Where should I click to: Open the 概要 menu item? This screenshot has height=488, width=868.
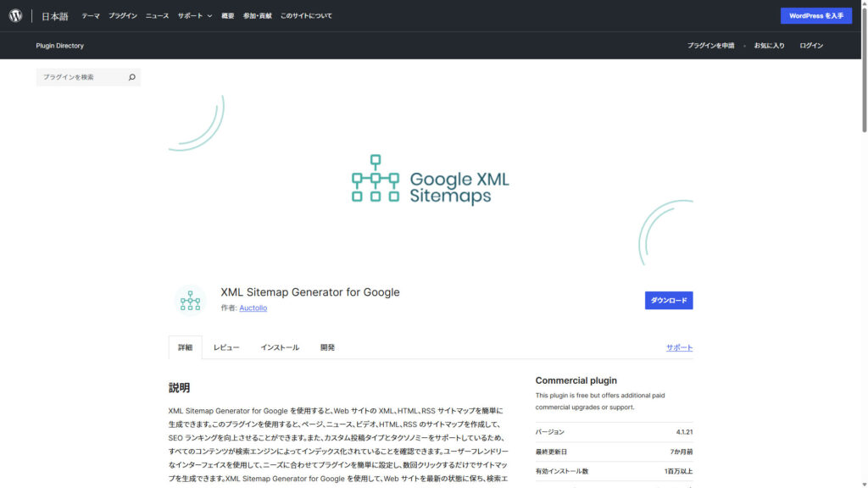(228, 16)
